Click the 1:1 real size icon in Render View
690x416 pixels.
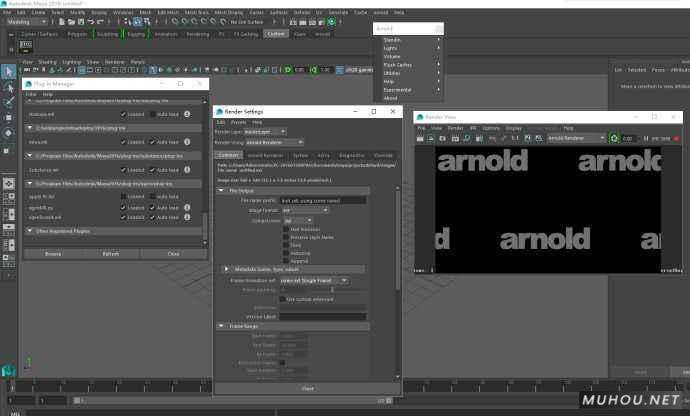515,138
